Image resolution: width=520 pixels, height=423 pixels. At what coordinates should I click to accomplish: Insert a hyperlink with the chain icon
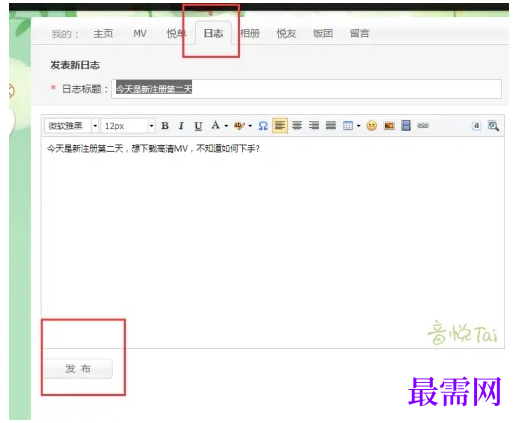pos(423,126)
